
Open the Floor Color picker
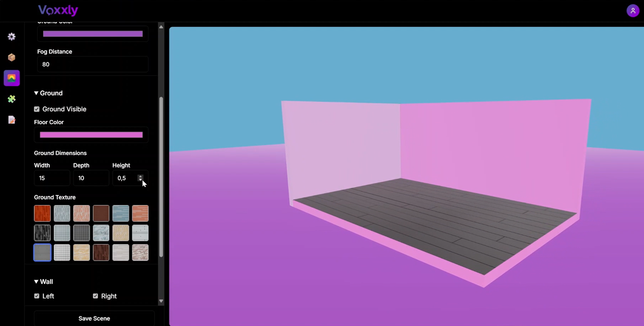(x=91, y=135)
